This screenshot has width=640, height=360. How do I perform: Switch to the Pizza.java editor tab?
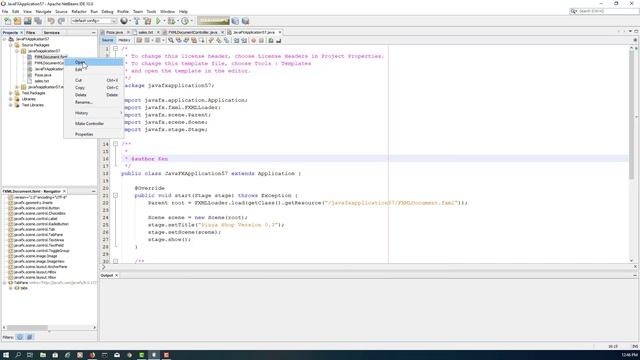coord(114,32)
